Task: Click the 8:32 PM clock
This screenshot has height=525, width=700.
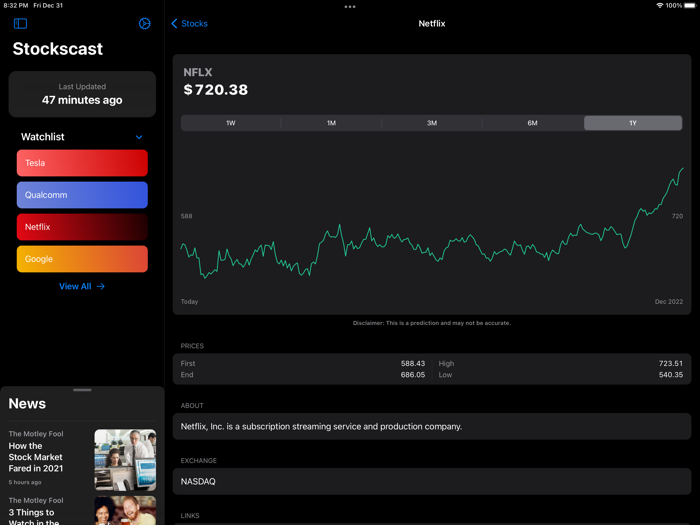Action: [x=16, y=5]
